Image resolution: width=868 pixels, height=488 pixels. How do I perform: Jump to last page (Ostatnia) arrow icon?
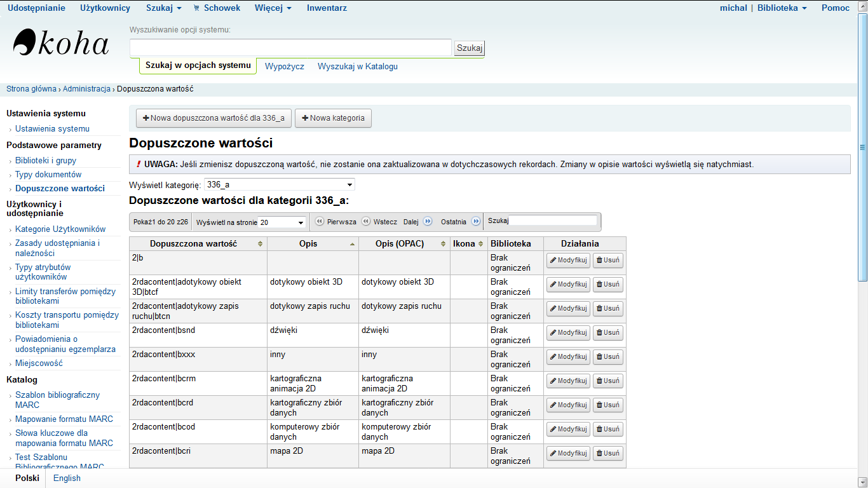475,222
